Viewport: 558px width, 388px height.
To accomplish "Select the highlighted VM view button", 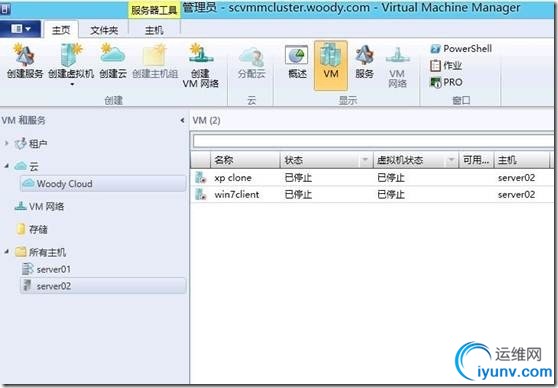I will click(x=331, y=65).
